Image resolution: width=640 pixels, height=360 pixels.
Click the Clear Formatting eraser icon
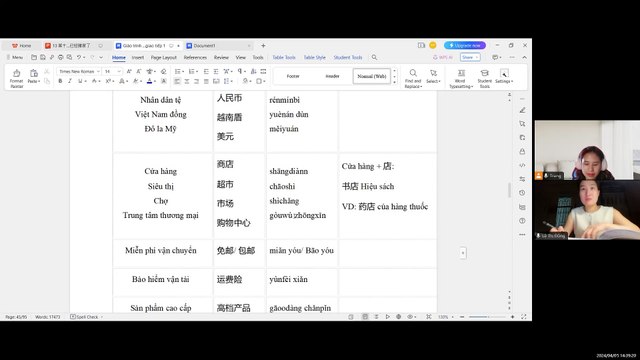[x=164, y=71]
